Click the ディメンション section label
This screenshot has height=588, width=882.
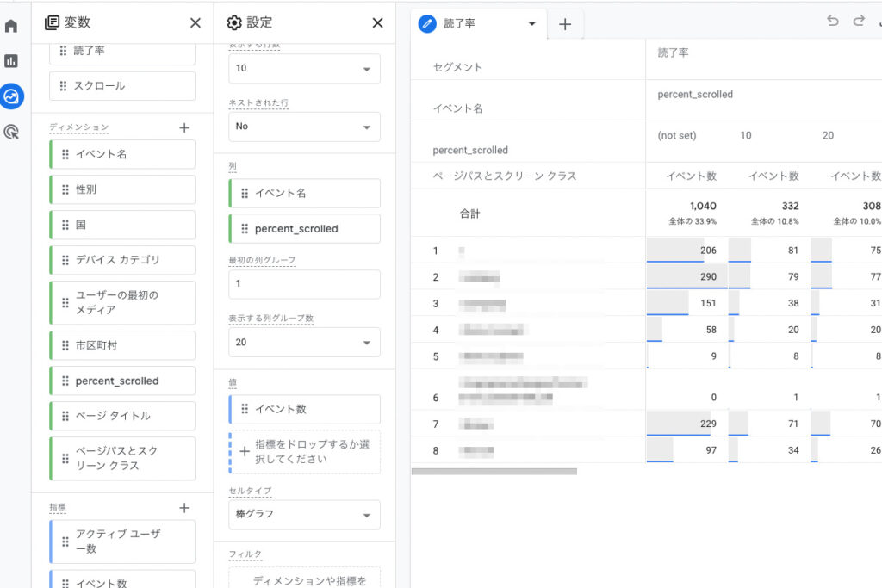pyautogui.click(x=78, y=127)
